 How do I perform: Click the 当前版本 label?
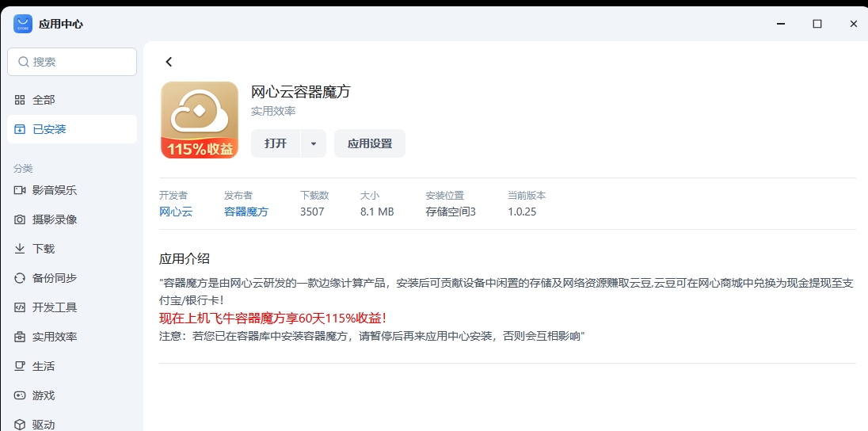click(x=527, y=196)
